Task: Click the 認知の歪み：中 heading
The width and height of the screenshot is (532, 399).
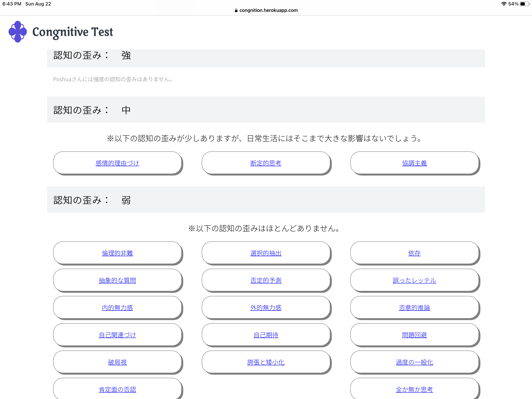Action: [x=92, y=110]
